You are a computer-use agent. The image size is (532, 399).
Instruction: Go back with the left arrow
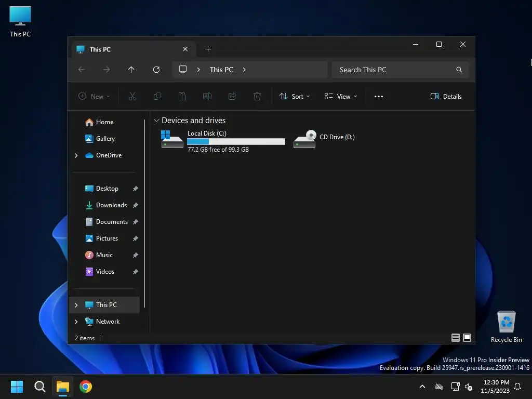click(82, 70)
